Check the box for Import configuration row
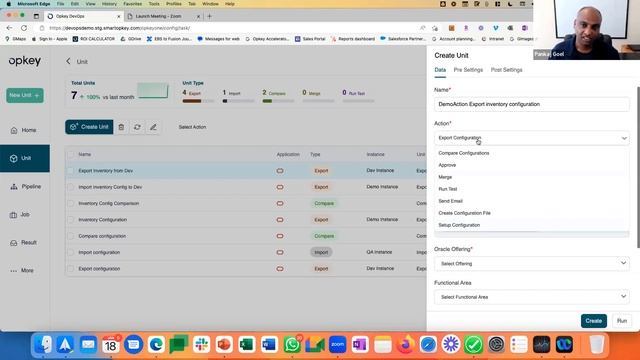The width and height of the screenshot is (640, 360). pyautogui.click(x=71, y=252)
